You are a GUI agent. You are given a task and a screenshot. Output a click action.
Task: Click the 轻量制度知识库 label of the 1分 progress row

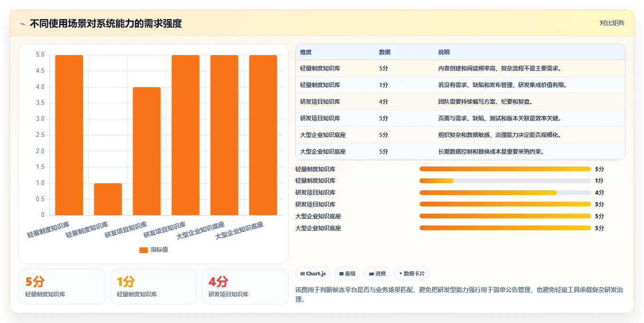(315, 181)
